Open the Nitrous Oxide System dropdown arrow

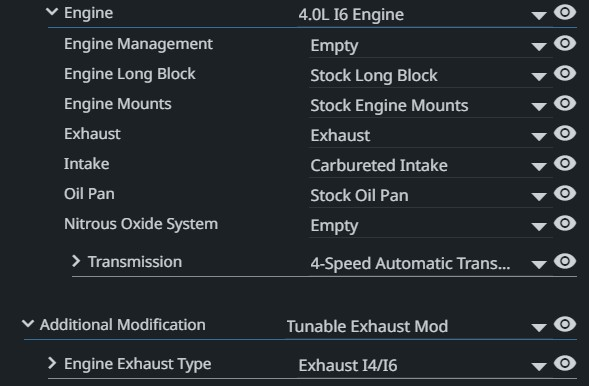tap(539, 227)
